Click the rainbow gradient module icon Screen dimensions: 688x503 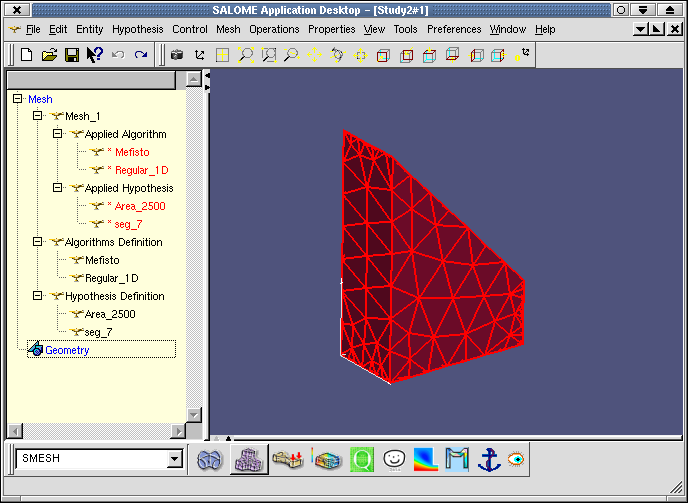pos(426,460)
